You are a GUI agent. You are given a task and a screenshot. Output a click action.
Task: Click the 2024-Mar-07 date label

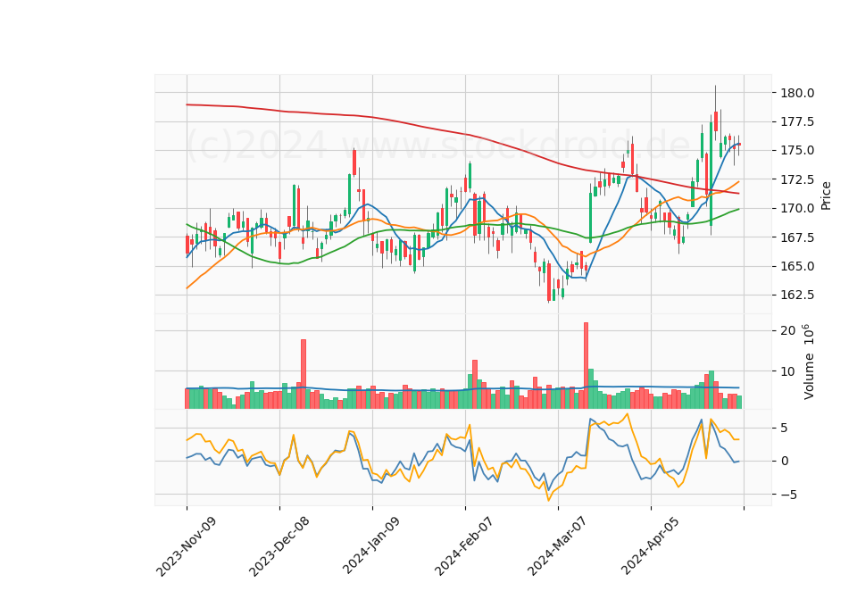[557, 545]
